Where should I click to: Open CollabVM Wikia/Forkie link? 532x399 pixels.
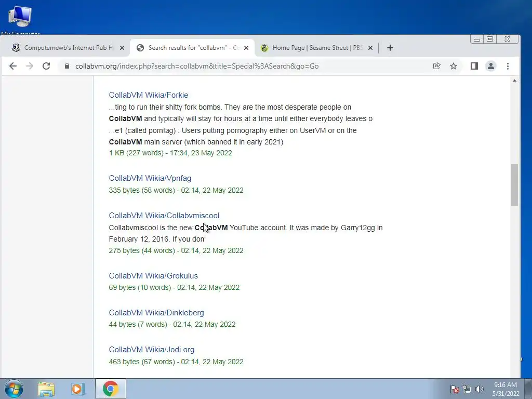(149, 95)
